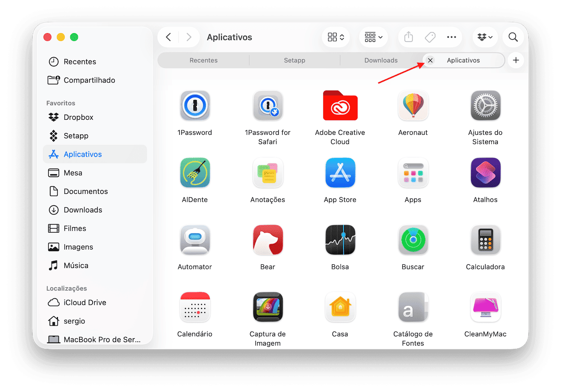The image size is (561, 392).
Task: Select MacBook Pro de Ser... location
Action: 95,339
